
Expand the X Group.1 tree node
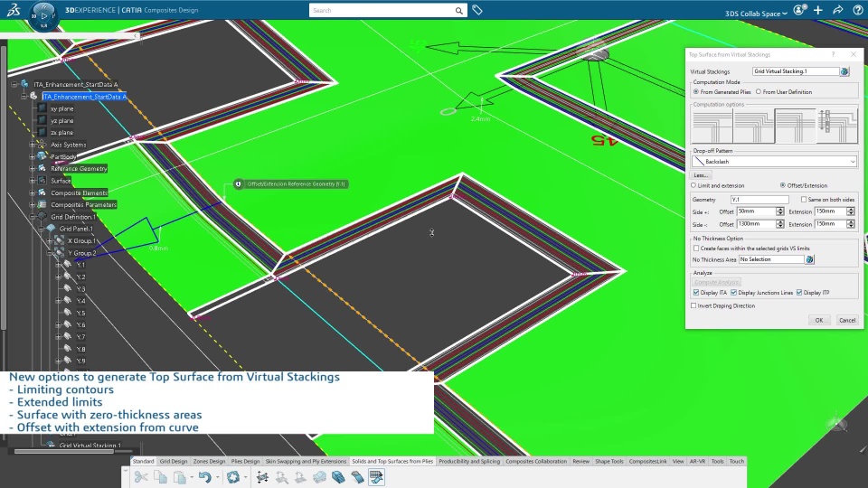[x=50, y=240]
